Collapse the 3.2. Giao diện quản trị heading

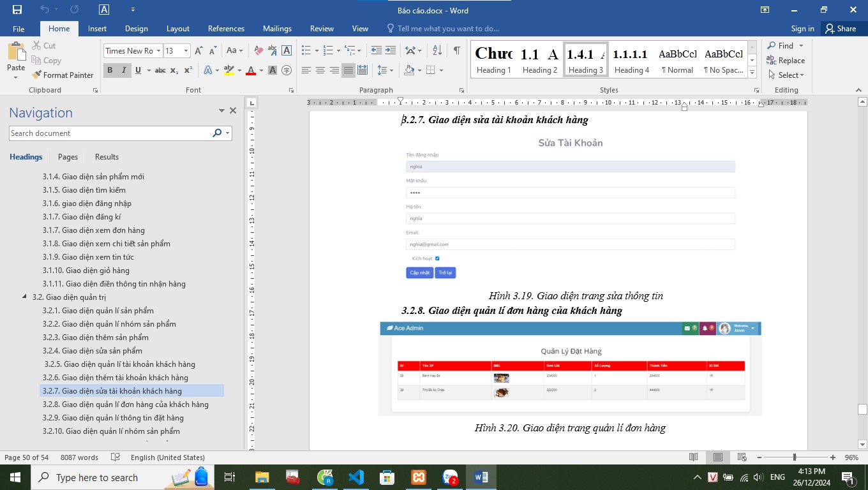(25, 297)
